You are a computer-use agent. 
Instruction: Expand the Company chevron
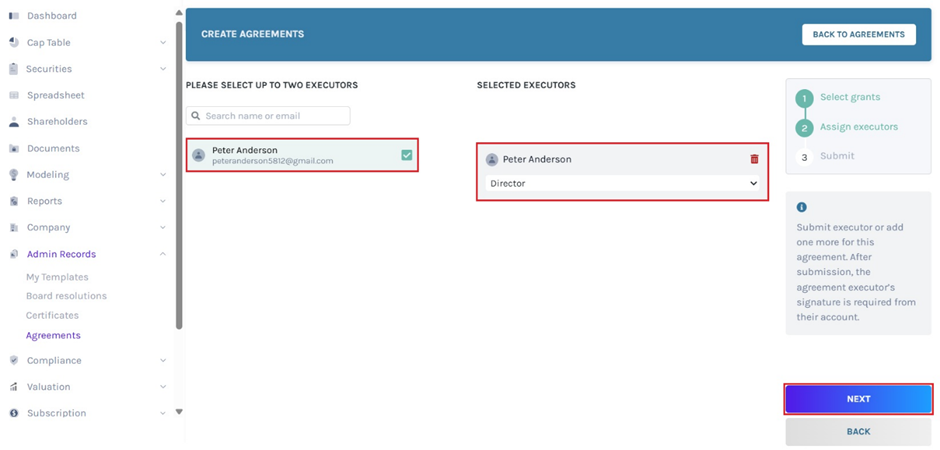click(x=163, y=228)
